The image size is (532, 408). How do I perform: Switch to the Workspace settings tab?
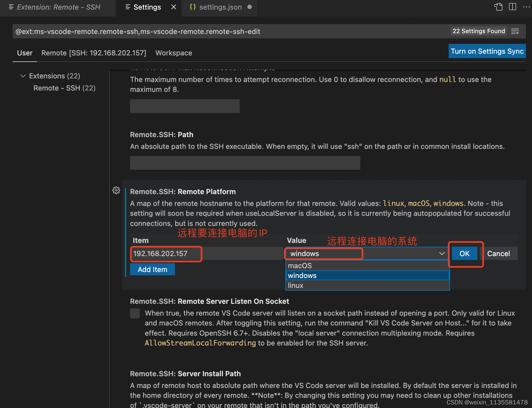point(174,53)
